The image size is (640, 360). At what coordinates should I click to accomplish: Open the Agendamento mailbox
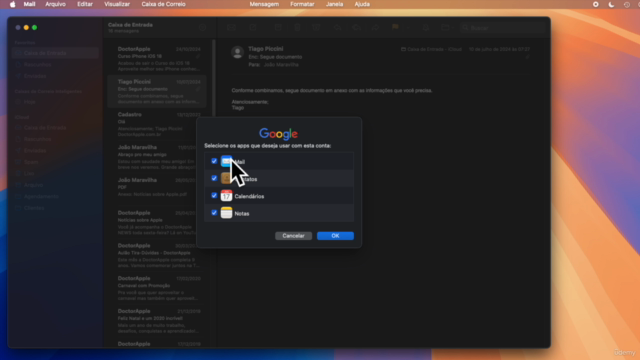tap(56, 196)
